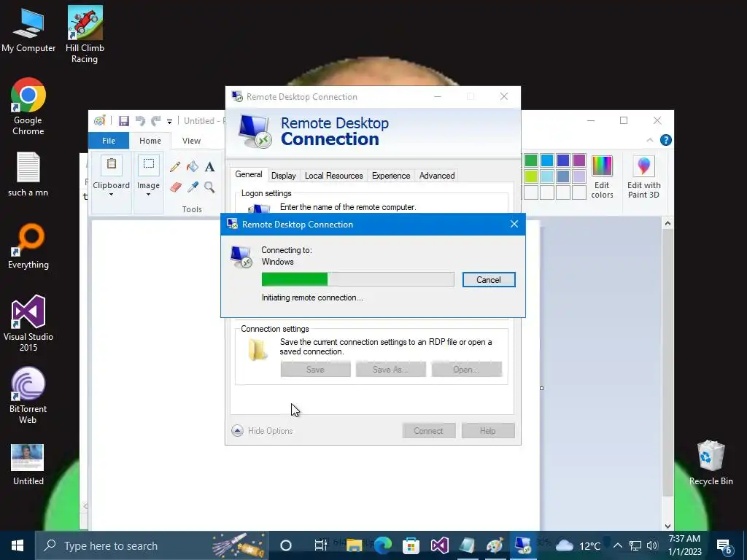The height and width of the screenshot is (560, 747).
Task: Click the Save connection settings button
Action: (x=315, y=369)
